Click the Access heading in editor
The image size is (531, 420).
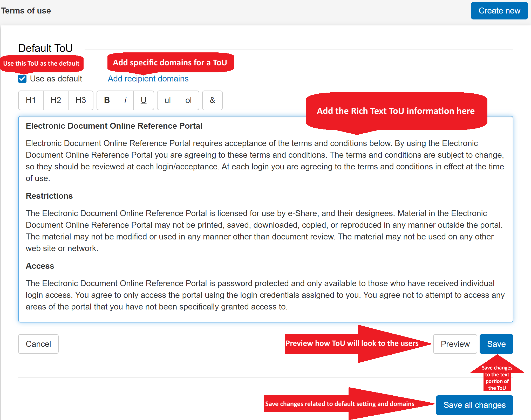point(40,266)
